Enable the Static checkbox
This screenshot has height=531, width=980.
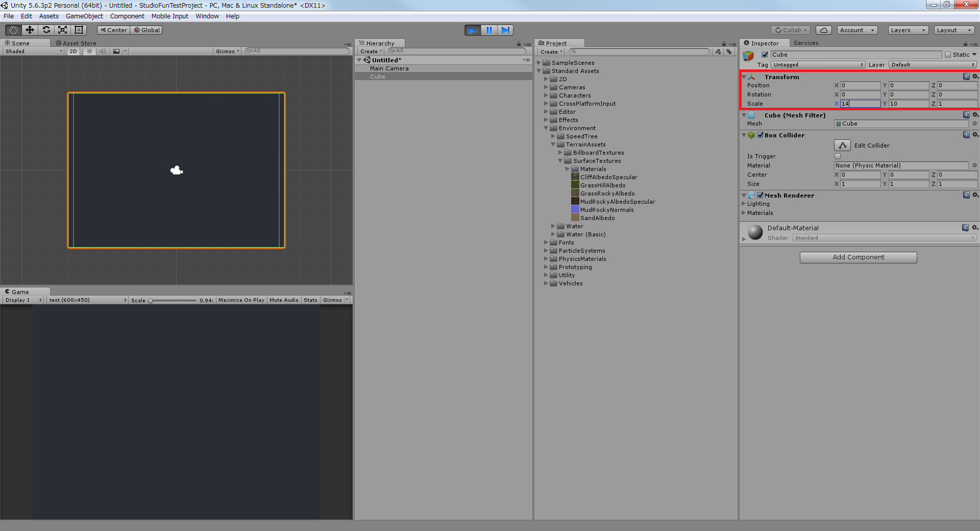coord(948,55)
